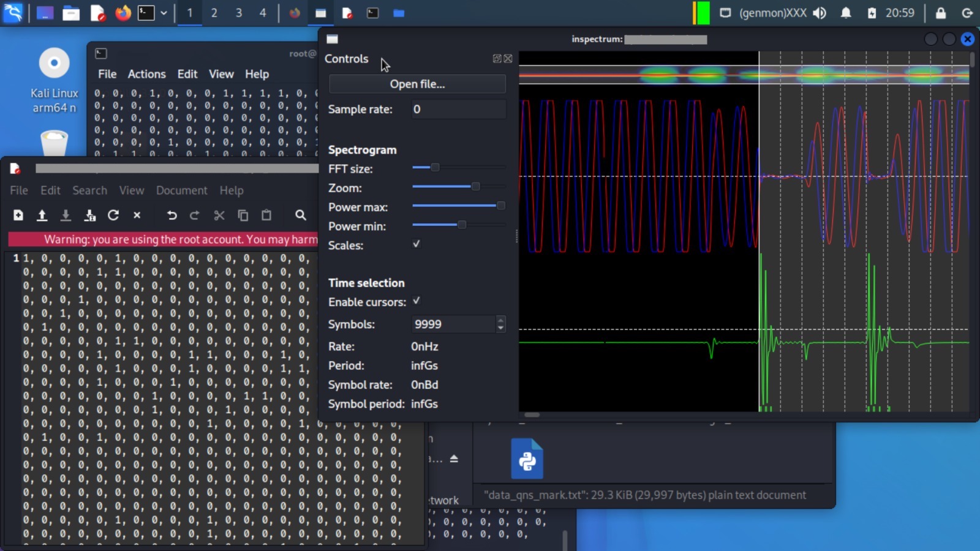
Task: Expand the terminal launcher dropdown arrow
Action: click(164, 13)
